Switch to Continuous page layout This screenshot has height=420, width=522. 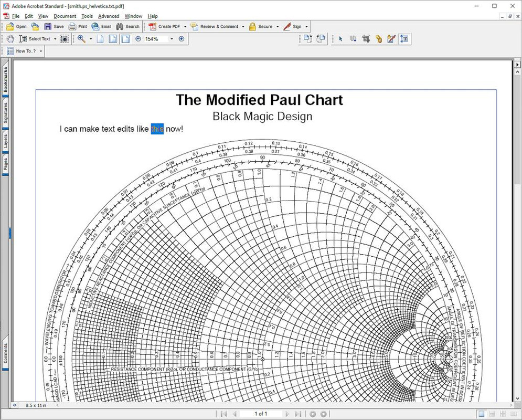point(492,414)
